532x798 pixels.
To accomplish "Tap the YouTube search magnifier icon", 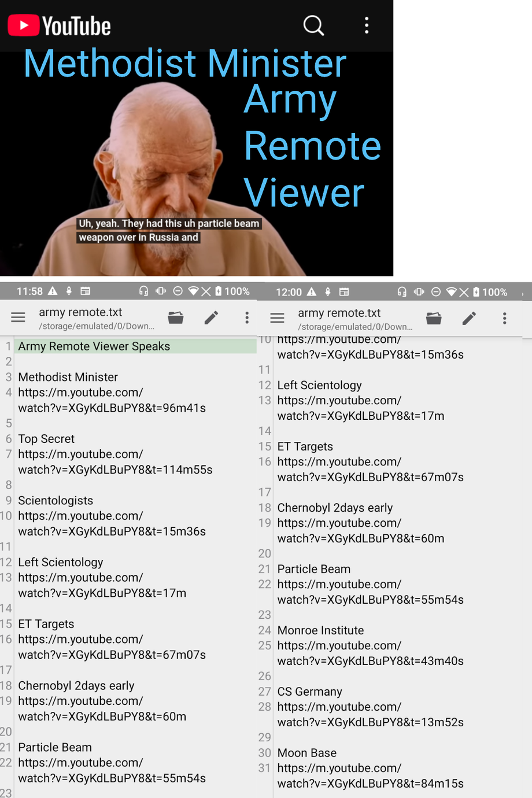I will [x=313, y=25].
